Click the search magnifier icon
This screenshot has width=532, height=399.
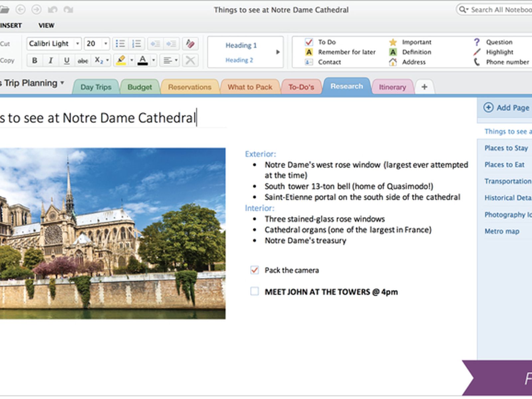[x=463, y=10]
